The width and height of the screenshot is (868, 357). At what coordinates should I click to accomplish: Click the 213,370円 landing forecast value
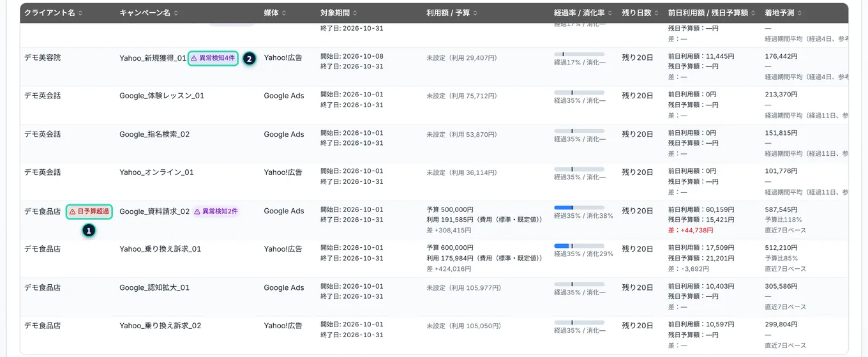point(781,95)
